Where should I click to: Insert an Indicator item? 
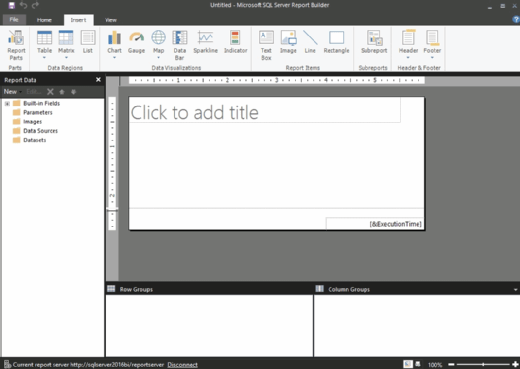pyautogui.click(x=235, y=42)
